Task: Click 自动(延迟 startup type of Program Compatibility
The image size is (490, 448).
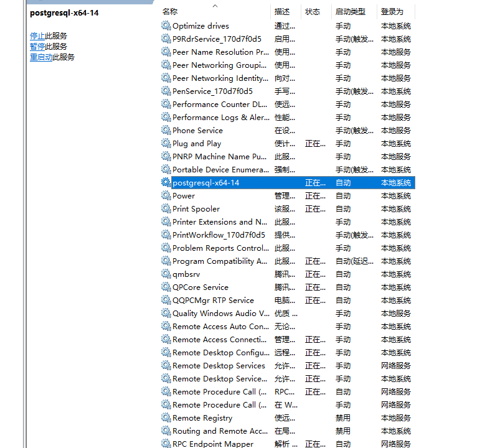Action: pyautogui.click(x=354, y=261)
